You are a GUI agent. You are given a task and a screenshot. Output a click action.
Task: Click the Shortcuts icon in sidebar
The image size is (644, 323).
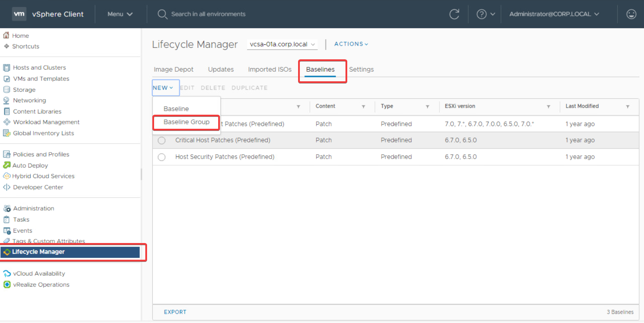click(6, 46)
